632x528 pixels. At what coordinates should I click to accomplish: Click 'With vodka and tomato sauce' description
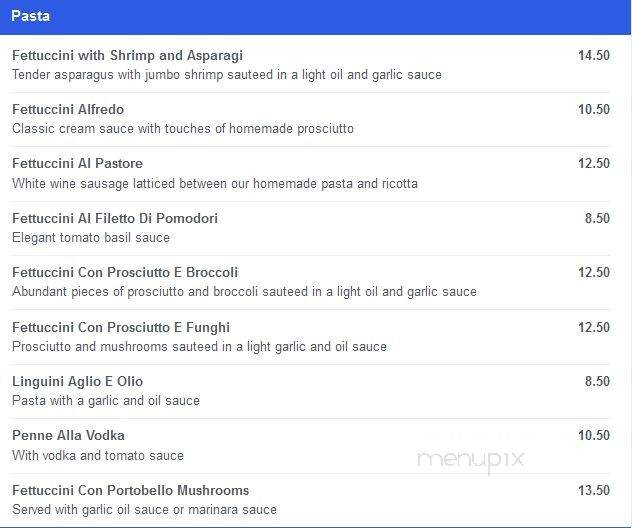pyautogui.click(x=98, y=455)
